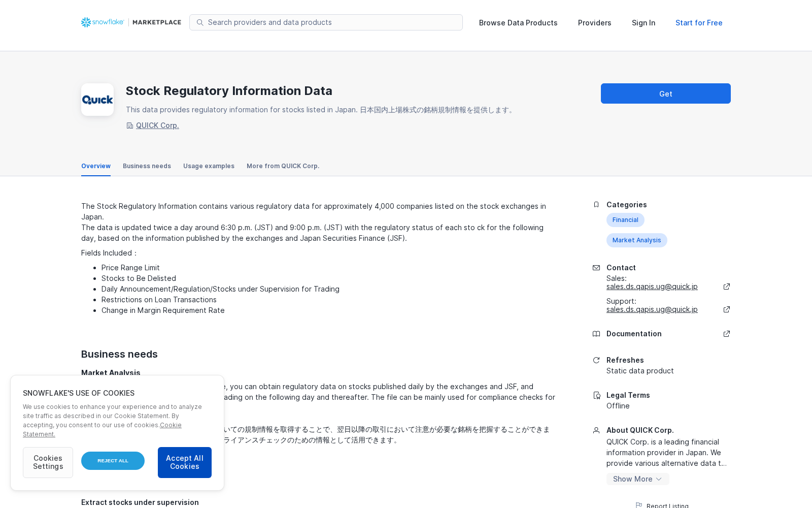Open Browse Data Products menu
The image size is (812, 508).
(x=518, y=23)
